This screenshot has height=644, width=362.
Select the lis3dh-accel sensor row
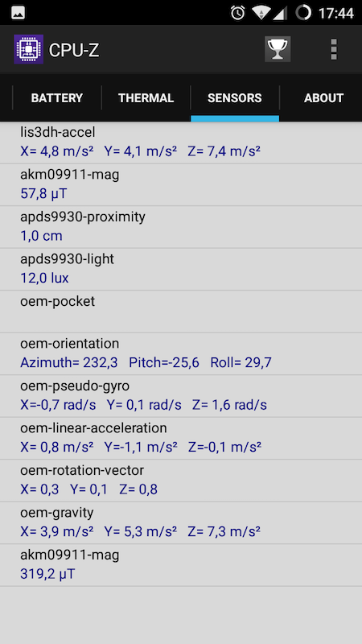181,142
